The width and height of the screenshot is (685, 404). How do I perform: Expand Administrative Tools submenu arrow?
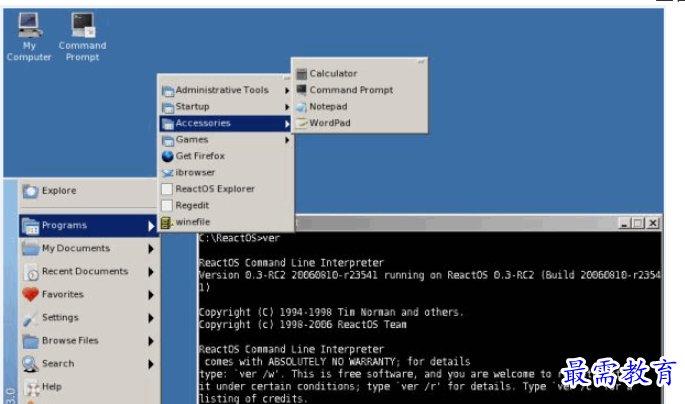[287, 90]
